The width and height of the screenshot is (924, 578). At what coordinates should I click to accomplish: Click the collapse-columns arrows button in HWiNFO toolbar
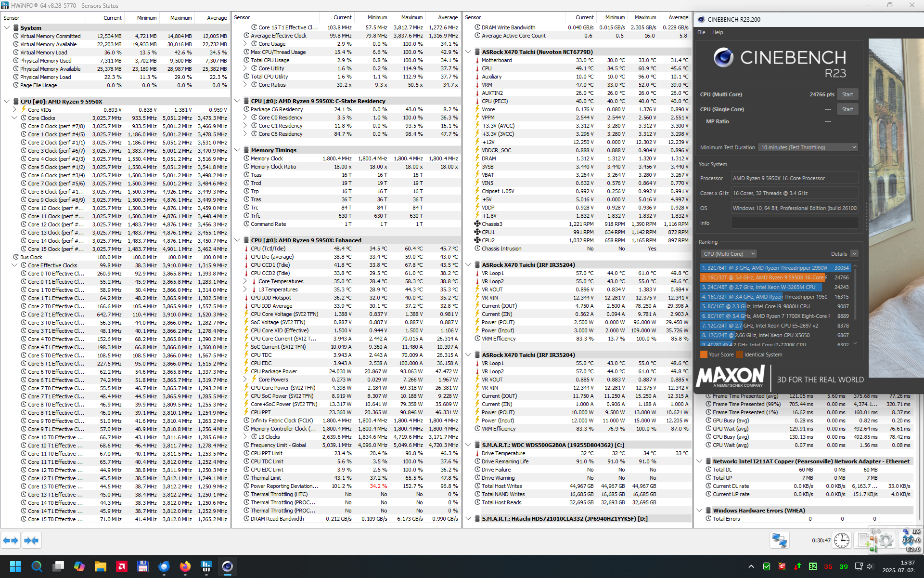coord(31,540)
